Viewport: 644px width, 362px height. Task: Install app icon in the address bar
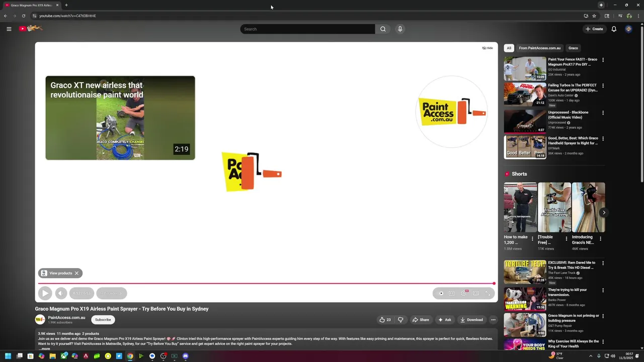pyautogui.click(x=586, y=16)
